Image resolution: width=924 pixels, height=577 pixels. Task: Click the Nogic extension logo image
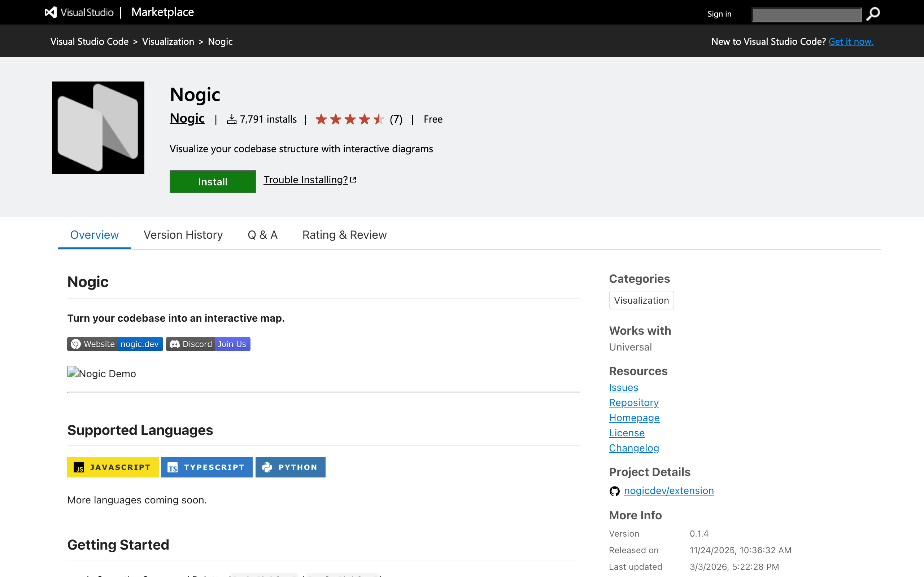98,127
